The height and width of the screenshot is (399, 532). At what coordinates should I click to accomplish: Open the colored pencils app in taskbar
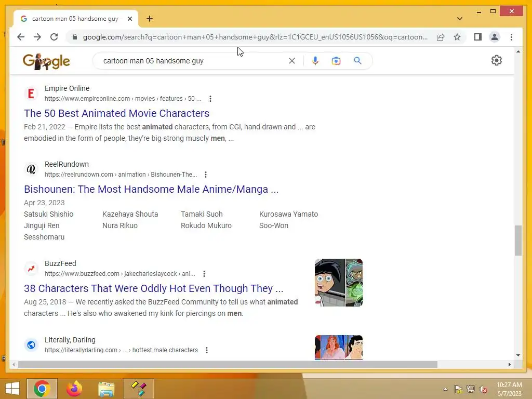(x=138, y=389)
